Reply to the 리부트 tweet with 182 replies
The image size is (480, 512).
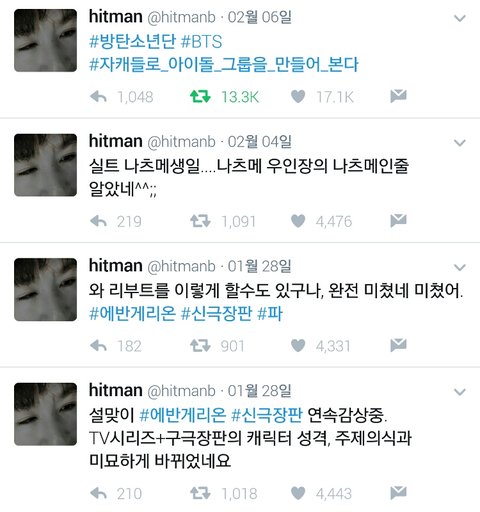click(98, 346)
